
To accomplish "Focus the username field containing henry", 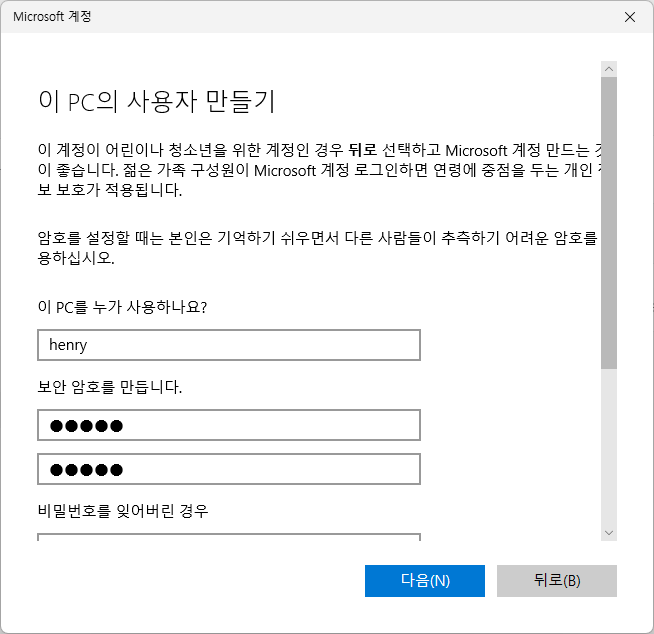I will (x=229, y=345).
